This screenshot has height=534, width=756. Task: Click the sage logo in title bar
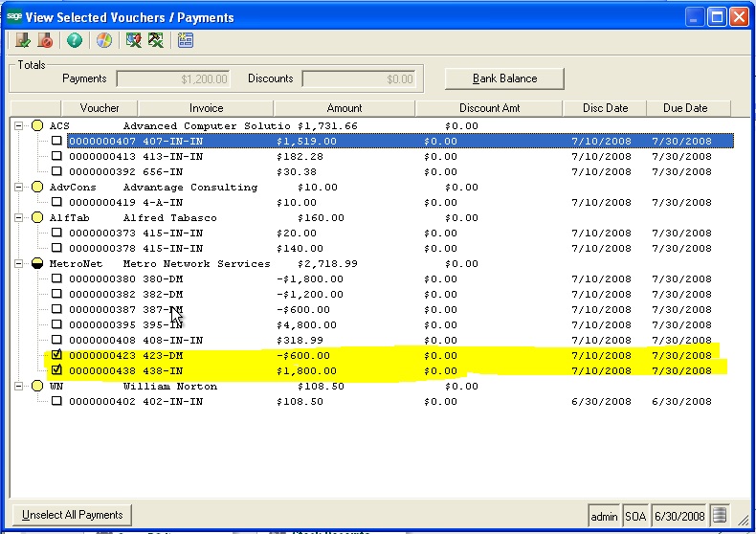click(x=14, y=16)
